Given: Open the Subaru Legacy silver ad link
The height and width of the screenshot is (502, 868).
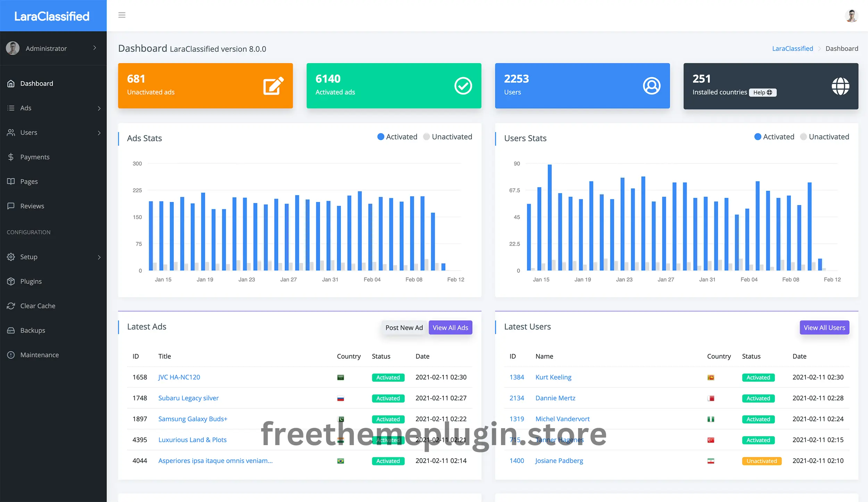Looking at the screenshot, I should pos(188,398).
